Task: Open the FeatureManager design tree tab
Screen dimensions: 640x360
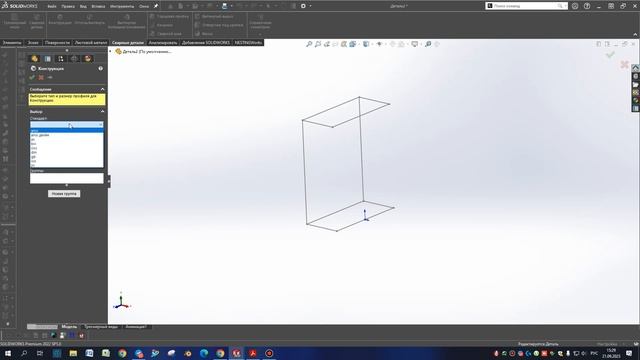Action: click(x=35, y=59)
